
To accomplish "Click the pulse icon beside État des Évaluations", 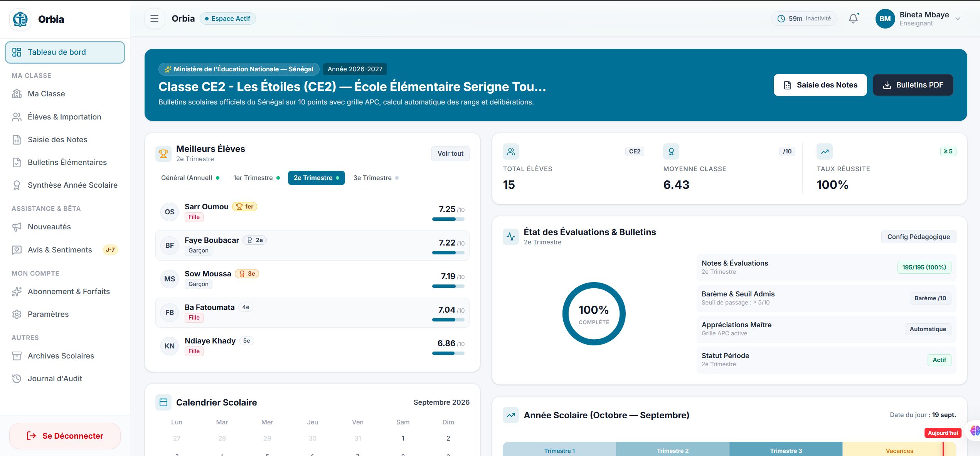I will [511, 237].
